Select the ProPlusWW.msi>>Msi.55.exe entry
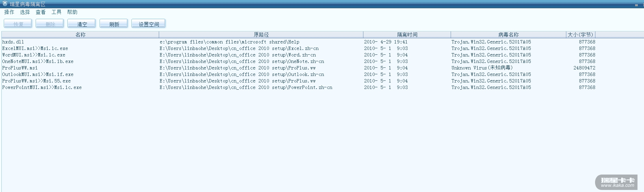 coord(37,81)
